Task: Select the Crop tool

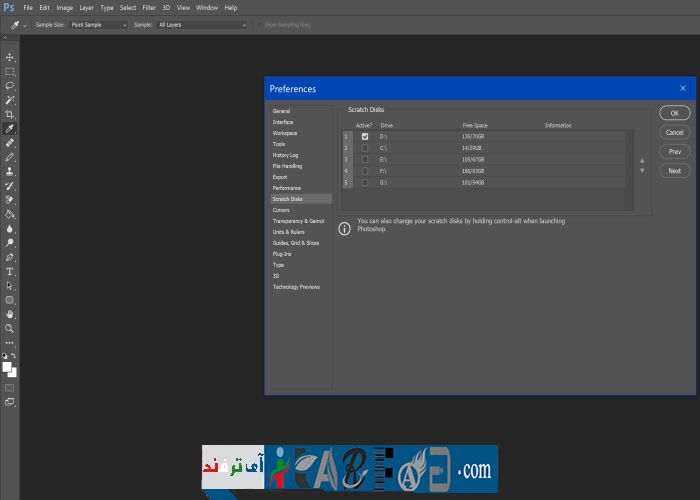Action: coord(10,114)
